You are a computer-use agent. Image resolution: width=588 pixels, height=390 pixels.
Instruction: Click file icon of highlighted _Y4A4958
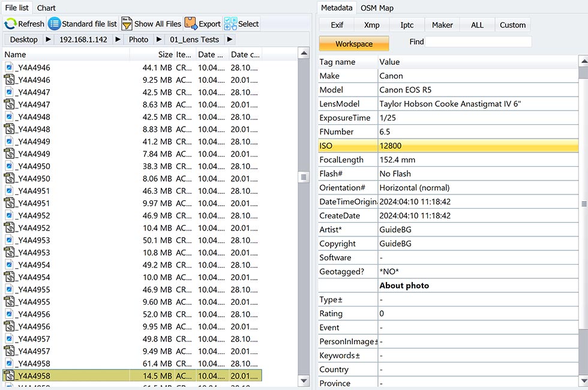9,376
